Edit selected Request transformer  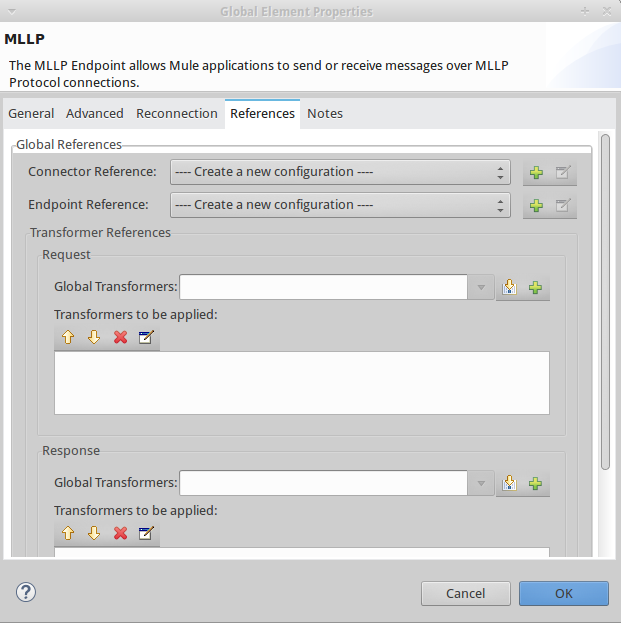point(146,337)
